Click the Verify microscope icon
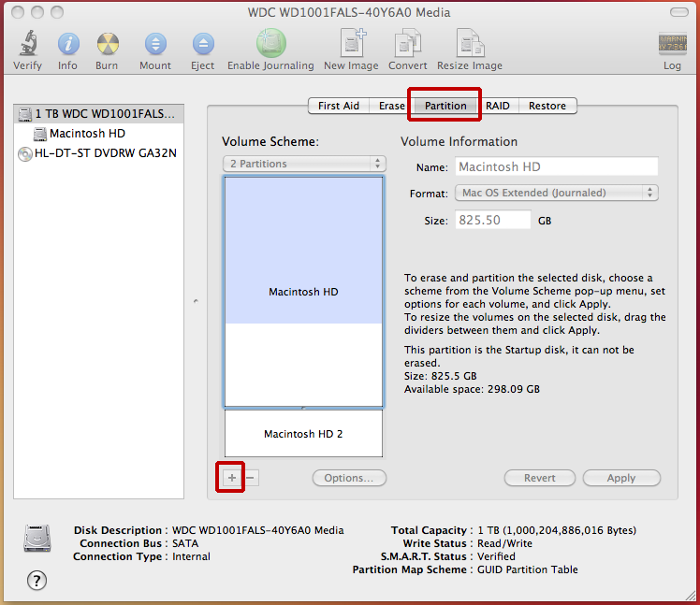This screenshot has height=605, width=700. (x=28, y=44)
